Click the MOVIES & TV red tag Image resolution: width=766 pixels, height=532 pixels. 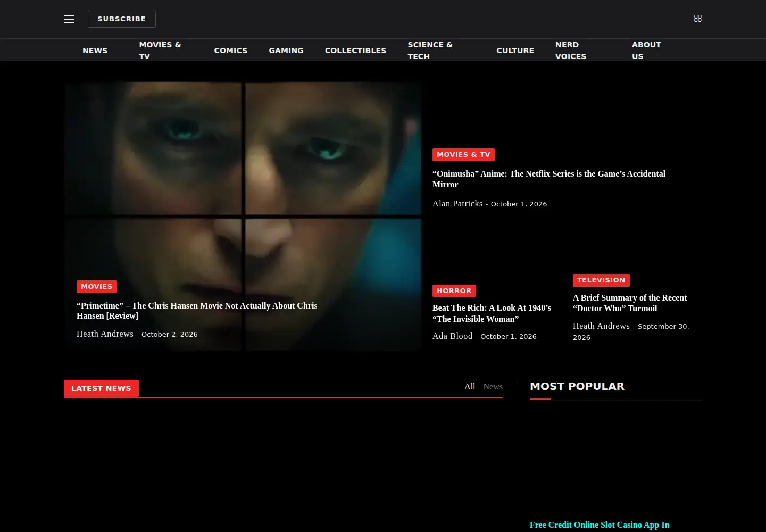(x=463, y=155)
